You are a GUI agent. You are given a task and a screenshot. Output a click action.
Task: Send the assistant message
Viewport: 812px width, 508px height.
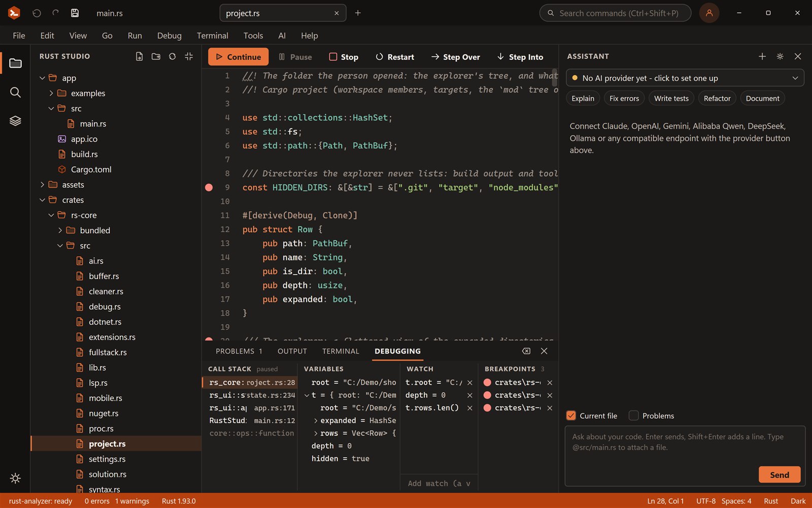[x=780, y=474]
